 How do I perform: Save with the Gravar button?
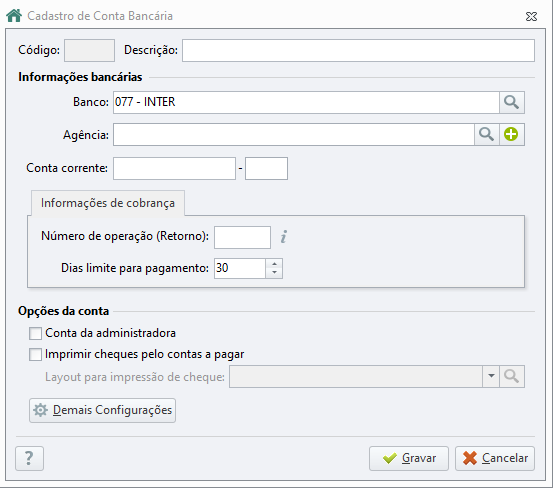(x=409, y=458)
